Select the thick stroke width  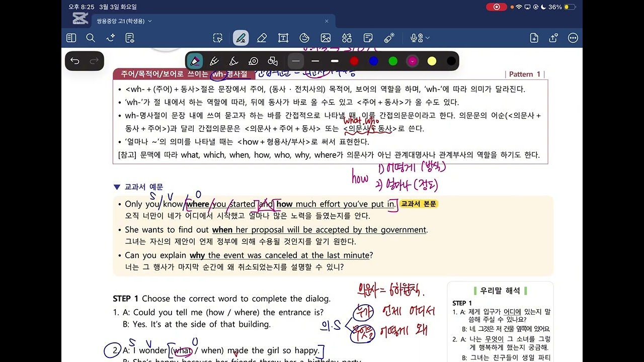pyautogui.click(x=335, y=61)
